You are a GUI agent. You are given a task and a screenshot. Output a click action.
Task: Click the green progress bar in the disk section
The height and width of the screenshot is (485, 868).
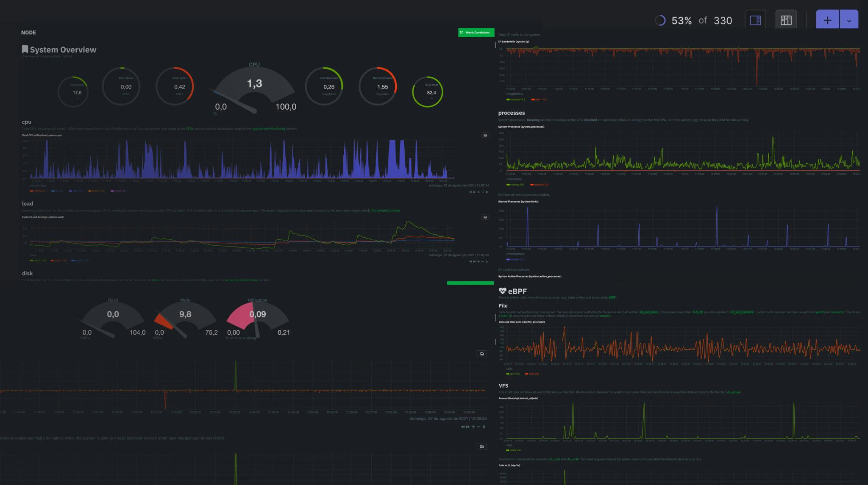point(470,283)
